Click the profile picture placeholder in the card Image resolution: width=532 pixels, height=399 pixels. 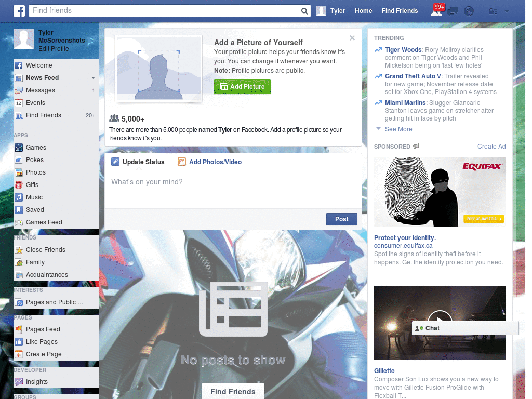(159, 69)
